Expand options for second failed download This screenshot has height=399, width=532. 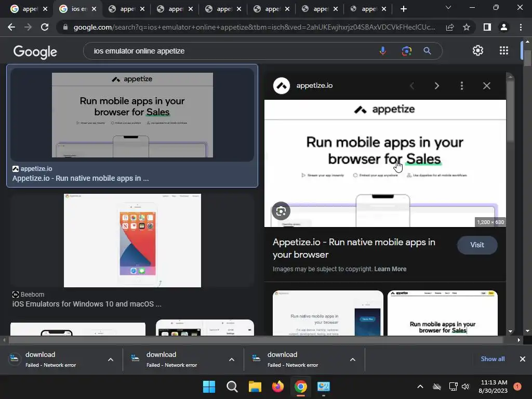[x=232, y=360]
